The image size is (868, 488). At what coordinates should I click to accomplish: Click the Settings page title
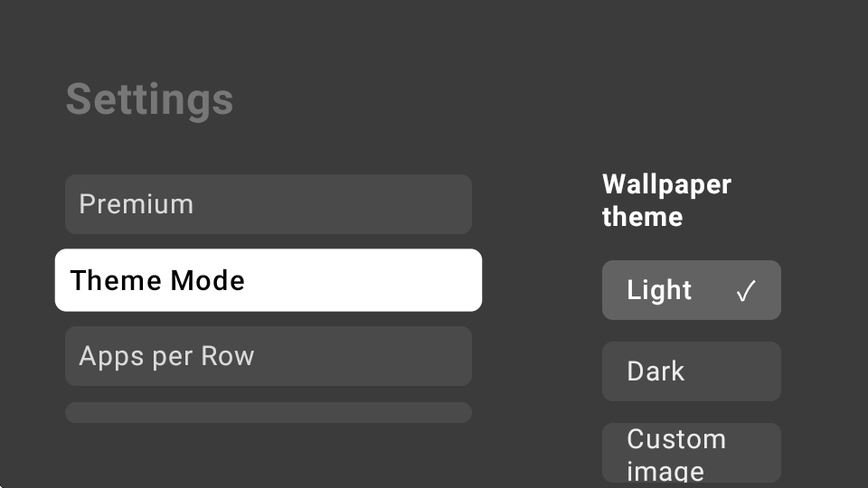click(150, 99)
